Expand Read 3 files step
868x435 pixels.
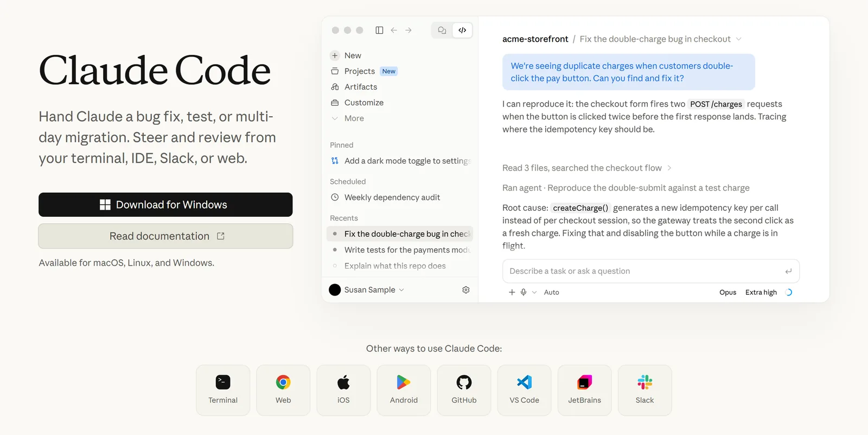pos(587,168)
